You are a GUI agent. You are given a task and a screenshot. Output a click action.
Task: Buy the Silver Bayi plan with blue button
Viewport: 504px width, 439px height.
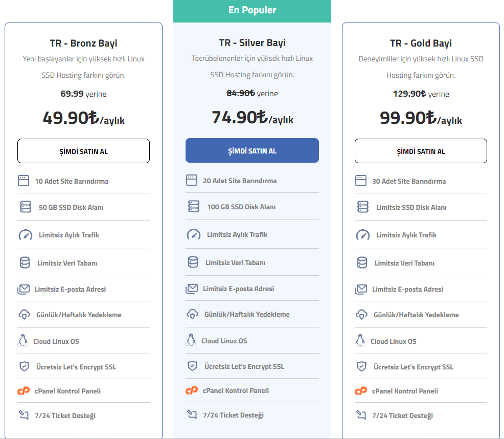(252, 150)
